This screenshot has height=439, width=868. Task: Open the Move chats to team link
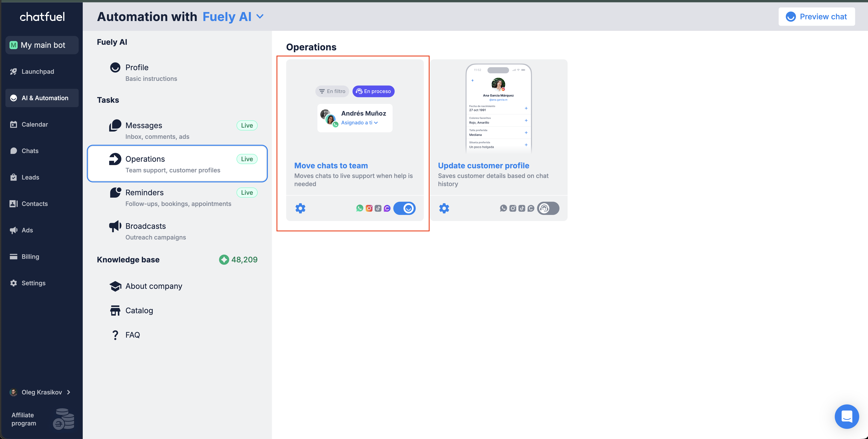coord(331,166)
